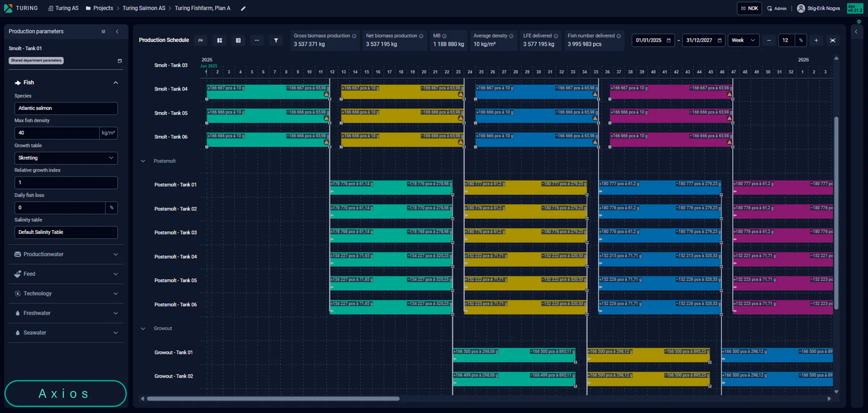Expand the Productionwater section

66,254
